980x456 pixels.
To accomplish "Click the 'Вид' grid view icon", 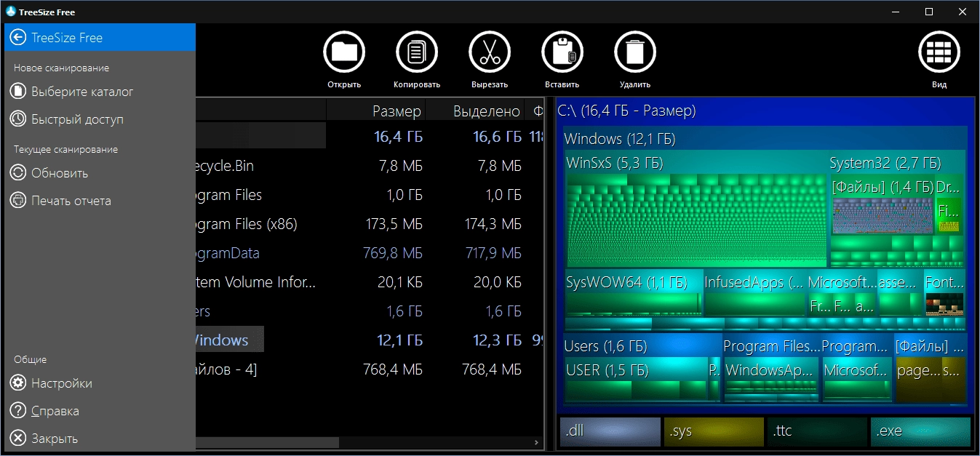I will pyautogui.click(x=939, y=52).
